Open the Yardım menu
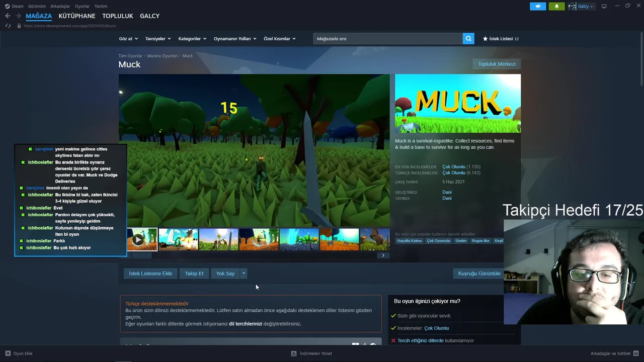This screenshot has height=362, width=644. [x=101, y=6]
